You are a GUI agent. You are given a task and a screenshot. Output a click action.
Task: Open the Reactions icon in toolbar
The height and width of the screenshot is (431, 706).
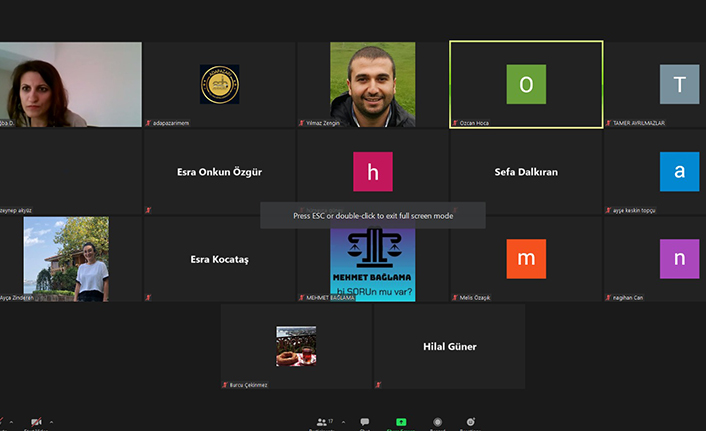coord(468,422)
